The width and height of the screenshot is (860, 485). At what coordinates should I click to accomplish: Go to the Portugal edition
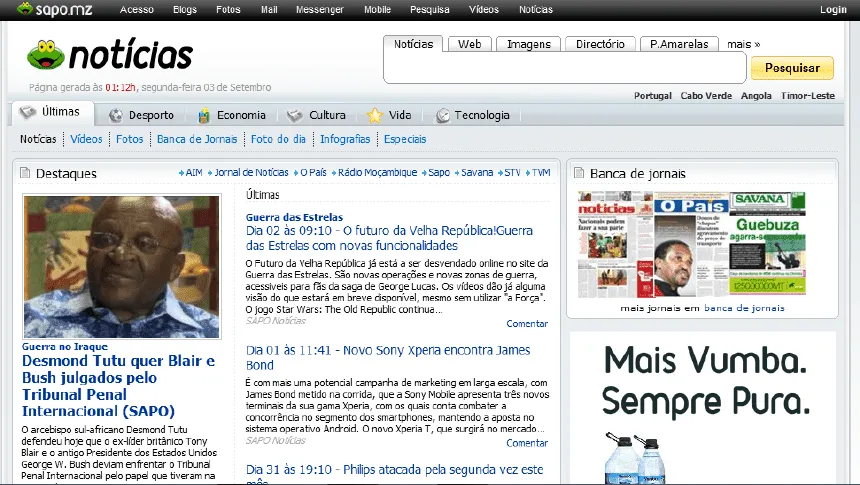pos(653,95)
